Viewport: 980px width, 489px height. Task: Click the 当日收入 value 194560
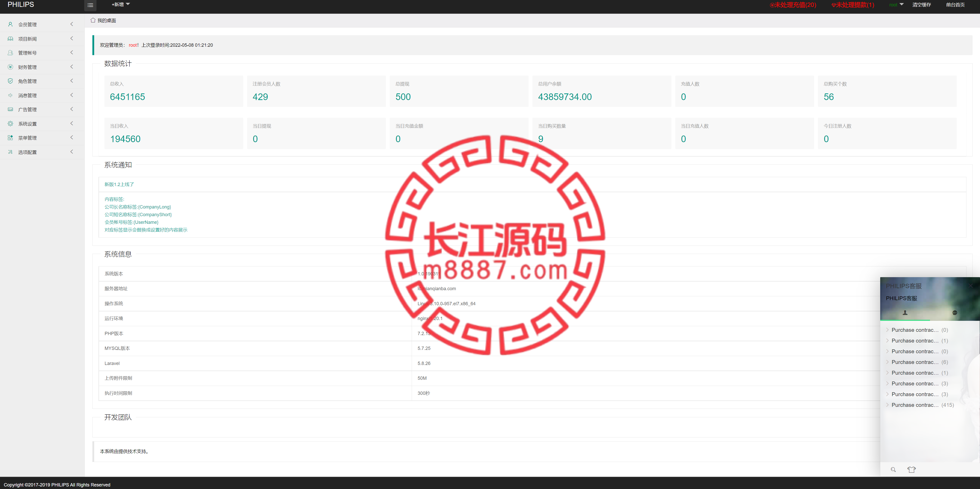125,139
